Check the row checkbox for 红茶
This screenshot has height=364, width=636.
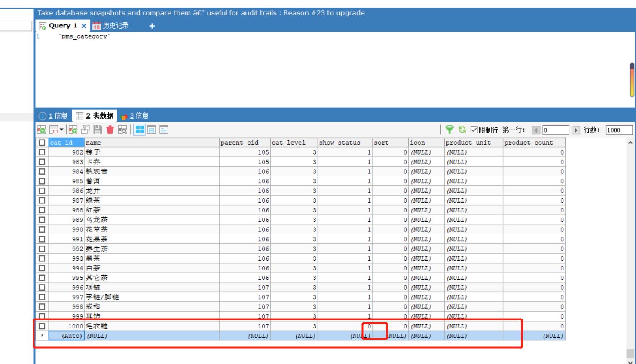42,210
